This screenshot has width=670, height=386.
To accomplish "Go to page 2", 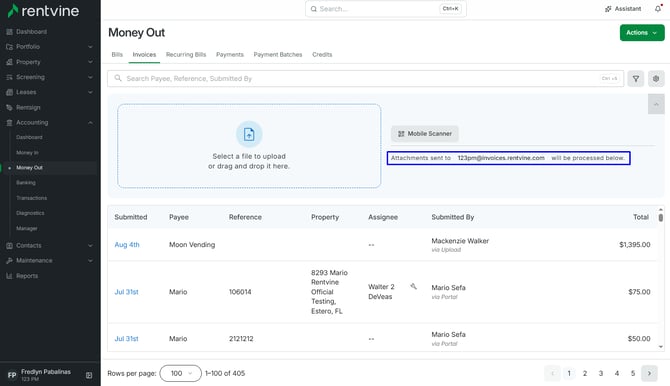I will [x=585, y=373].
